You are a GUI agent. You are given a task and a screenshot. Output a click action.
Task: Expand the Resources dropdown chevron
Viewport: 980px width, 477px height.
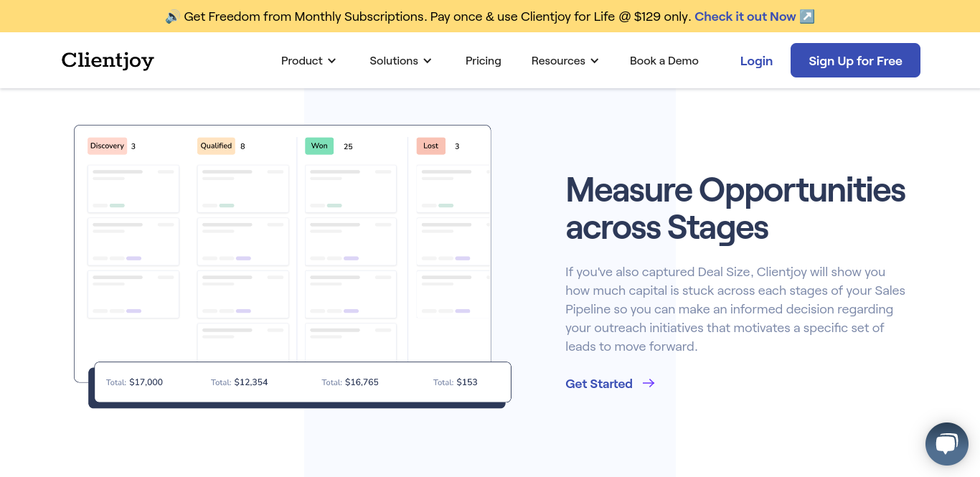pyautogui.click(x=595, y=61)
